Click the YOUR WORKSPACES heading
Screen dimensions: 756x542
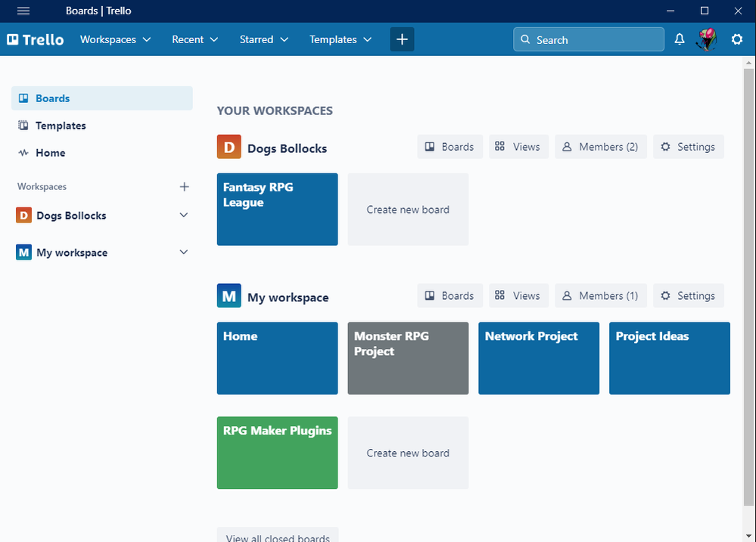click(x=275, y=111)
